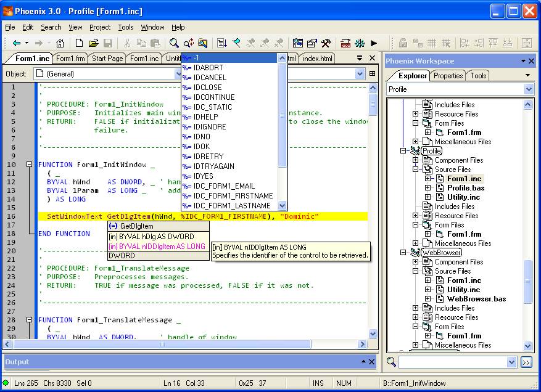The image size is (541, 392).
Task: Click the project window toolbar icon
Action: 298,43
